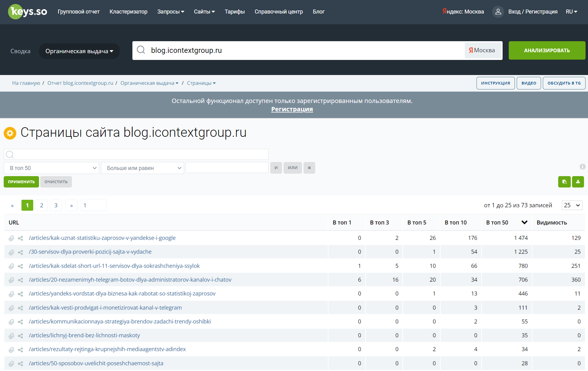Viewport: 588px width, 371px height.
Task: Click the remove filter condition × button
Action: tap(309, 168)
